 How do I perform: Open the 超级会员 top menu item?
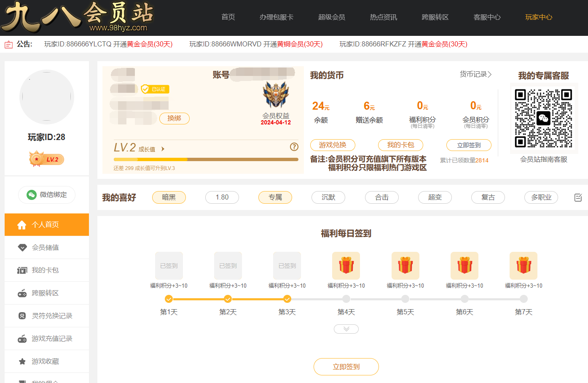click(x=331, y=17)
